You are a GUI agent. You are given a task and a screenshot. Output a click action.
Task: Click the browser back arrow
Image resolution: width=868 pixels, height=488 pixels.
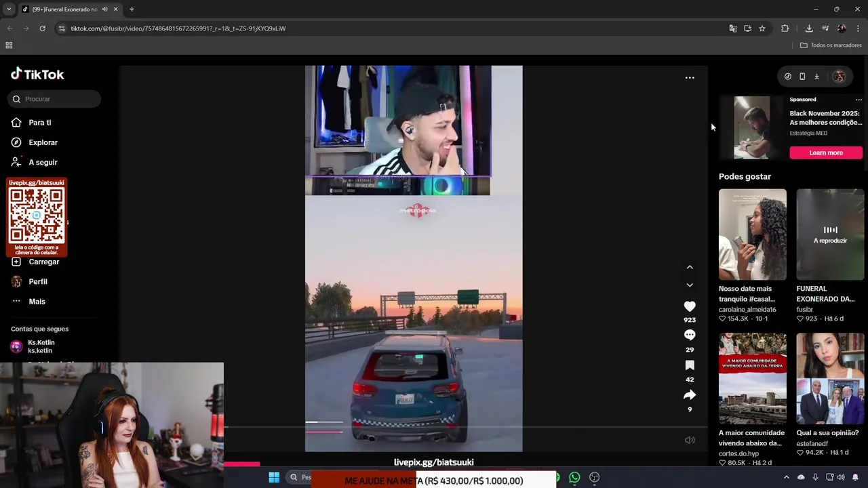pyautogui.click(x=9, y=28)
